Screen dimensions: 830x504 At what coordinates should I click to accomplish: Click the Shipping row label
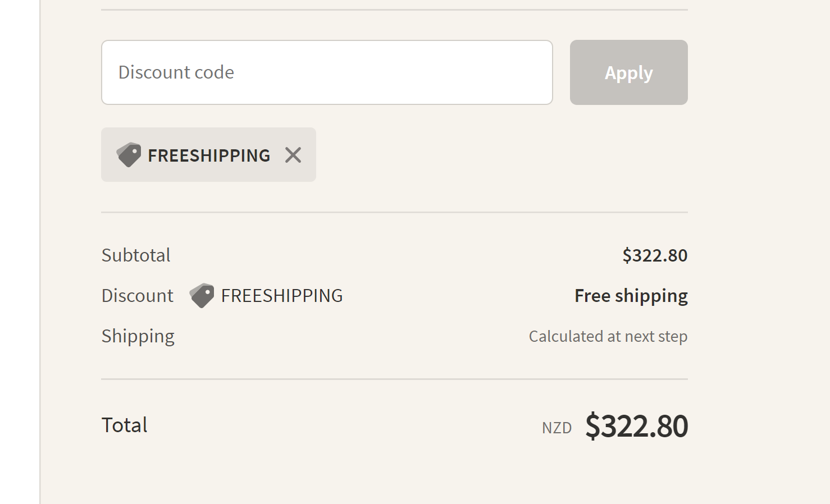pos(138,336)
